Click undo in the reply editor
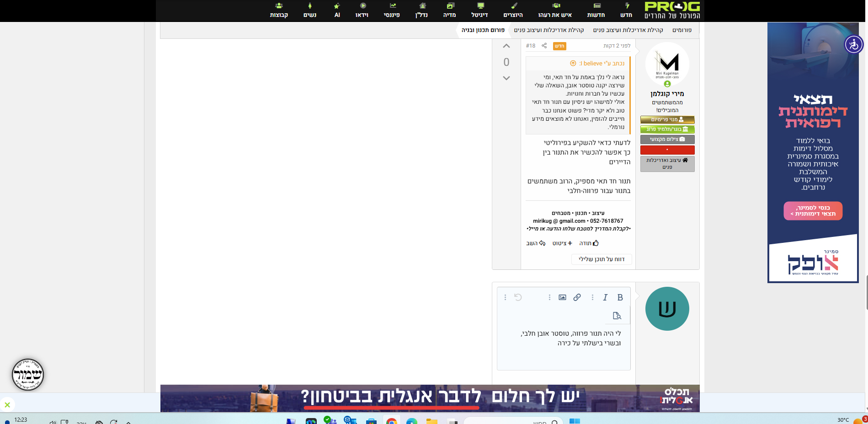This screenshot has height=424, width=868. pyautogui.click(x=518, y=297)
